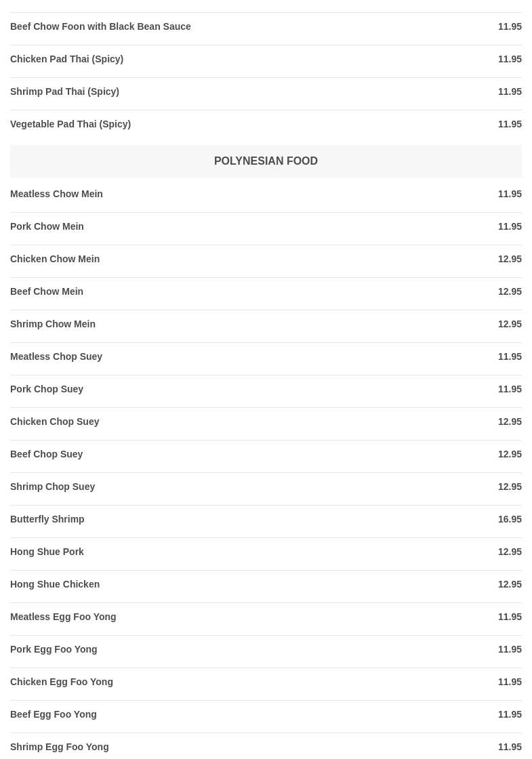The width and height of the screenshot is (532, 759).
Task: Select Chicken Pad Thai (Spicy)
Action: [66, 59]
